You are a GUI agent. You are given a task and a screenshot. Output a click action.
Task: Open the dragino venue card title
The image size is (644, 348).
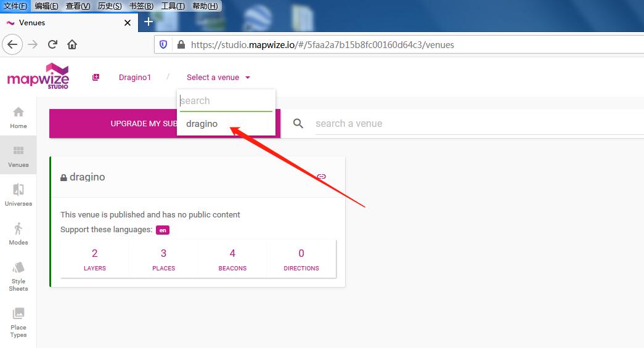[x=87, y=177]
